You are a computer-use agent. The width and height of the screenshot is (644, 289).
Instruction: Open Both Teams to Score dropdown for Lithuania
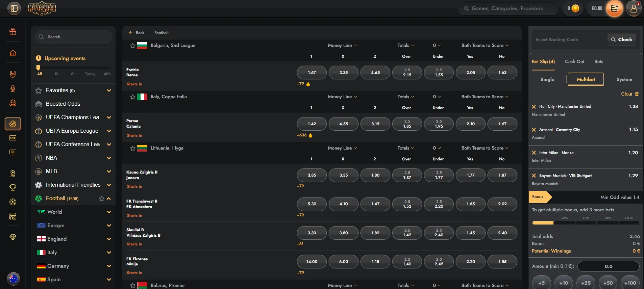485,148
